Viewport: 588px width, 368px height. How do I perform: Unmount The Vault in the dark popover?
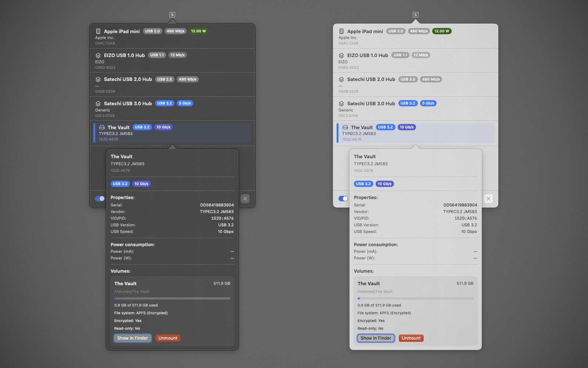168,338
